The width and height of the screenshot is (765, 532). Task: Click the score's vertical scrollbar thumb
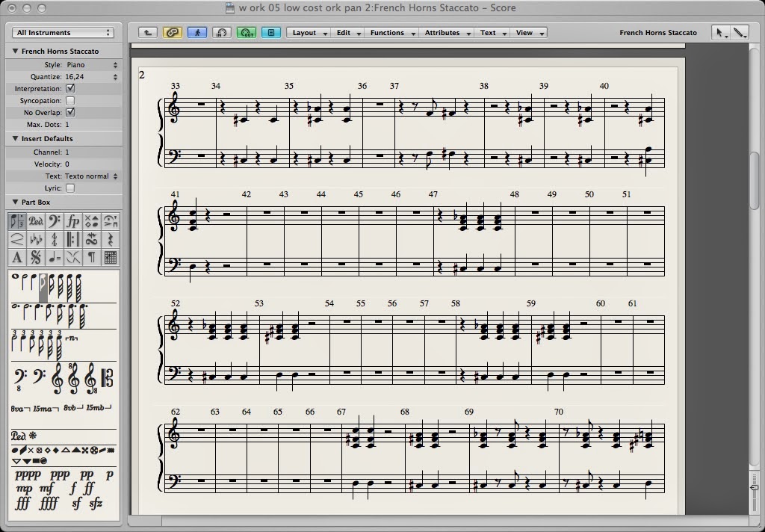(755, 181)
